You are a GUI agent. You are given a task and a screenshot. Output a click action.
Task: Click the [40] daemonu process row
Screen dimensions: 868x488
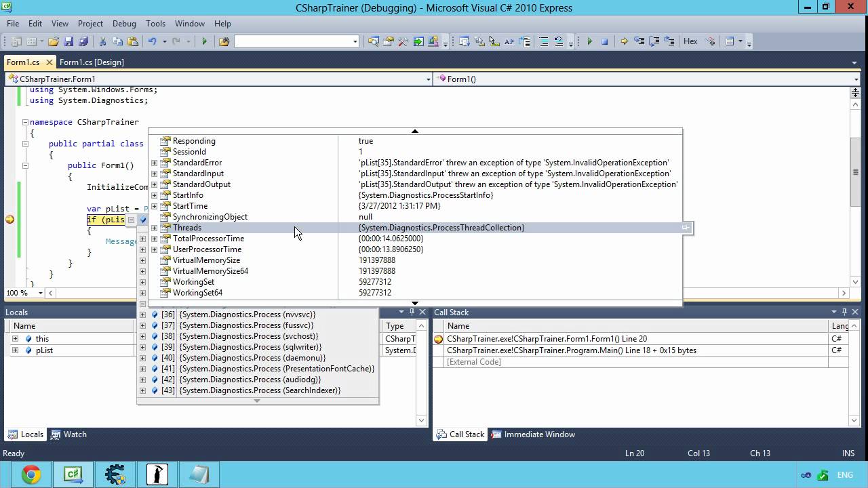(258, 358)
